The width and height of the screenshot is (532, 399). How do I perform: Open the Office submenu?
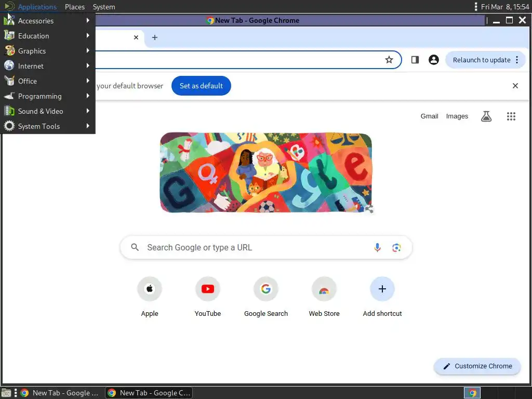click(47, 81)
